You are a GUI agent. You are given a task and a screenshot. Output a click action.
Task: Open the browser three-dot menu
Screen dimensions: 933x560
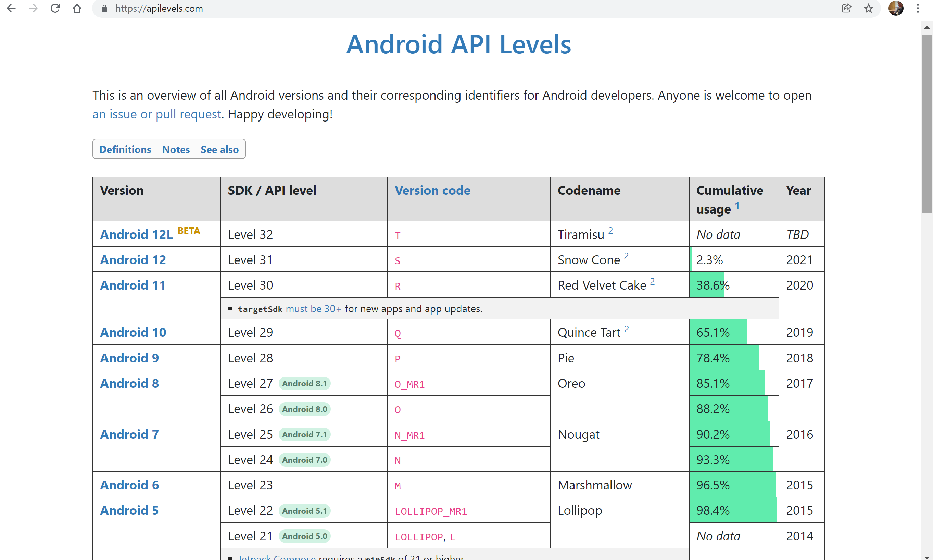tap(918, 8)
